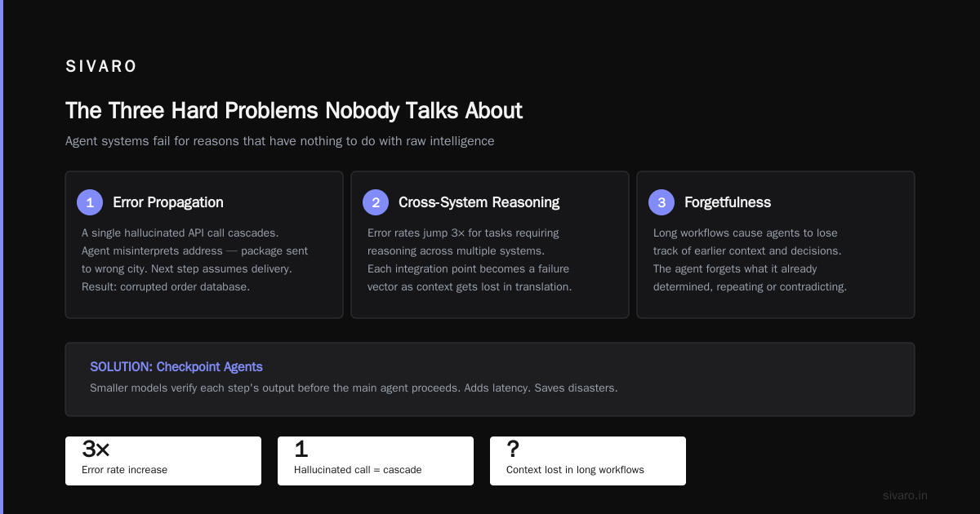Click the 'Error rate increase' label
Screen dimensions: 980x514
pyautogui.click(x=124, y=470)
